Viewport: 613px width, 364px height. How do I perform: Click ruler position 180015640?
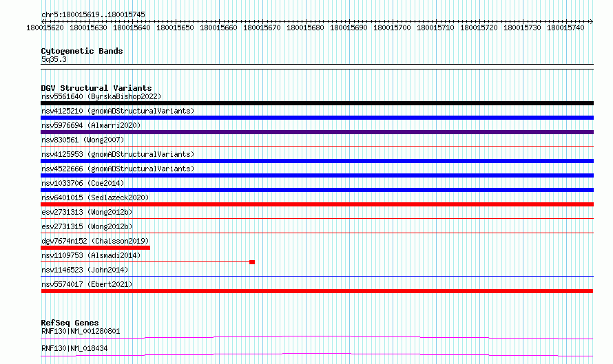tap(132, 28)
